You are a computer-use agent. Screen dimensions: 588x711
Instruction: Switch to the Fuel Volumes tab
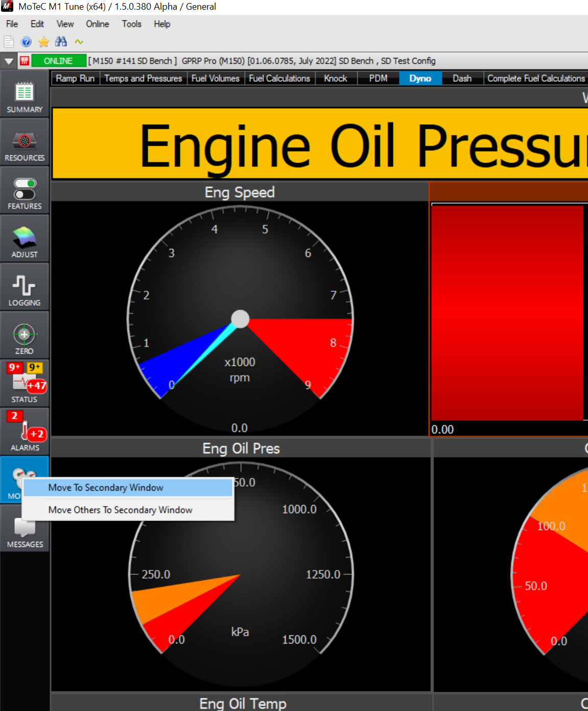pyautogui.click(x=215, y=78)
